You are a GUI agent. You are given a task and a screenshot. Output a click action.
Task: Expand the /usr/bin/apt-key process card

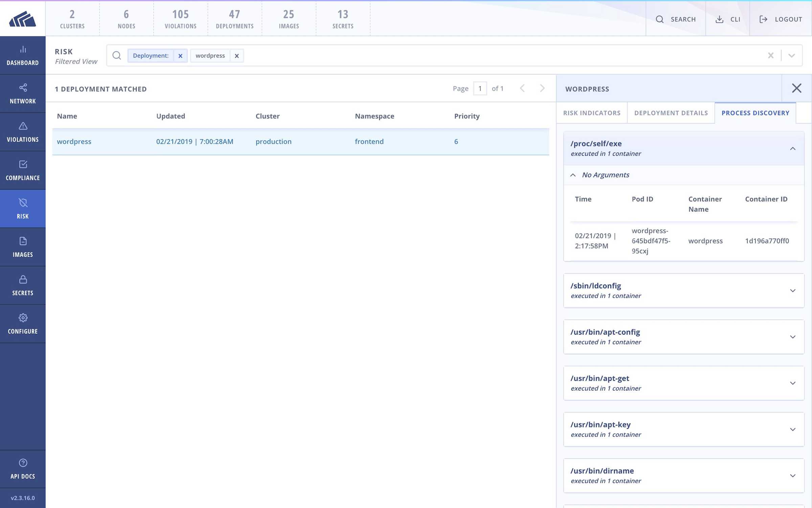(684, 429)
